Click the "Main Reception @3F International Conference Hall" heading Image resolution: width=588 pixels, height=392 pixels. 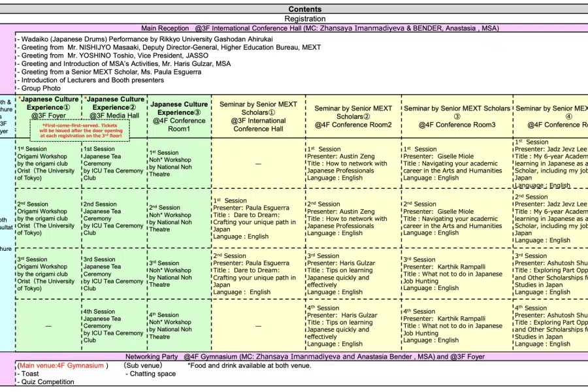[x=320, y=28]
